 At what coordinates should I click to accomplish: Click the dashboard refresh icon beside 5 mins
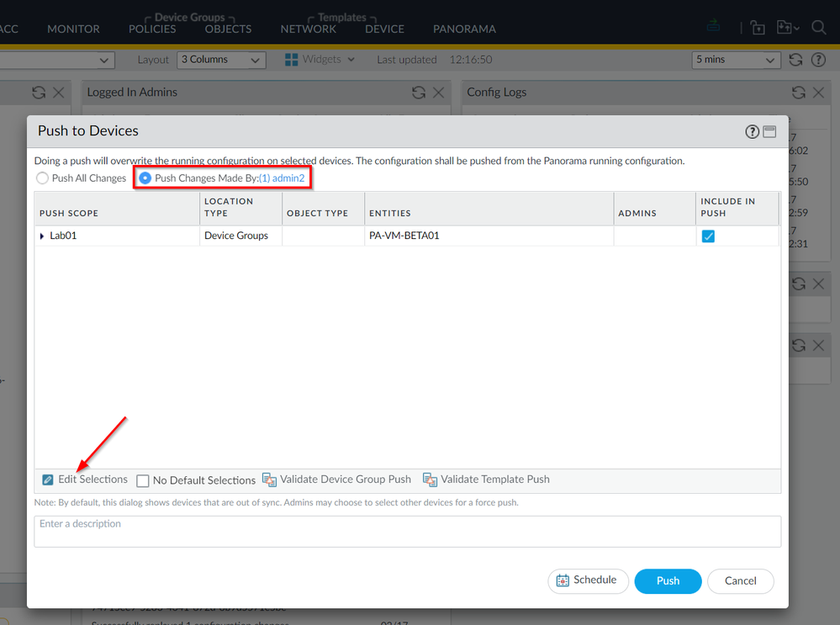(x=795, y=60)
